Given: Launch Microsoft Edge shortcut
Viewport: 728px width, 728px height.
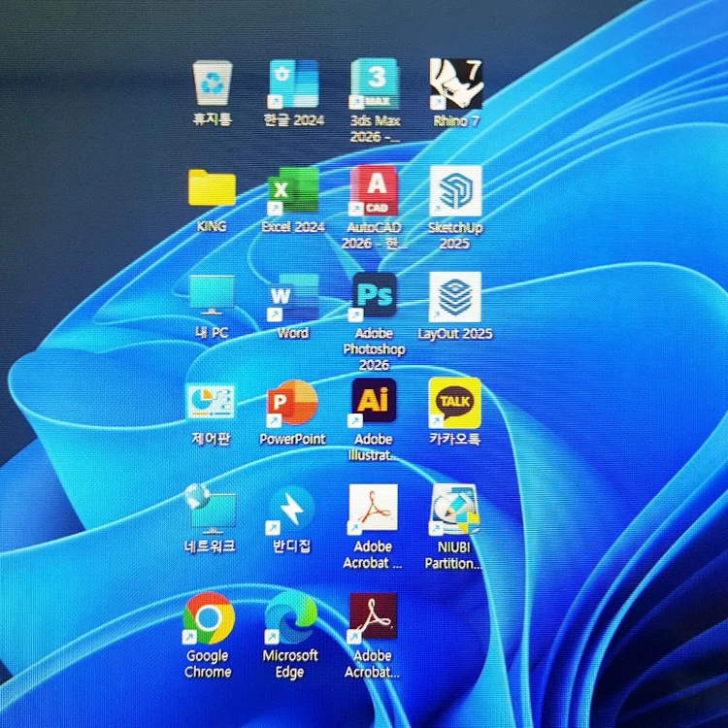Looking at the screenshot, I should point(291,617).
